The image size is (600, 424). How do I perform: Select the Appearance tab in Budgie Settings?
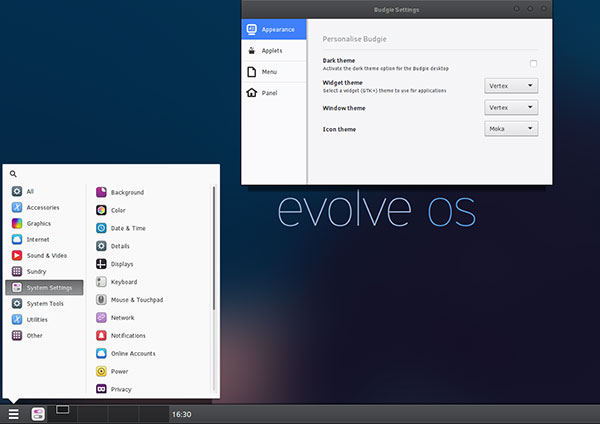click(274, 29)
